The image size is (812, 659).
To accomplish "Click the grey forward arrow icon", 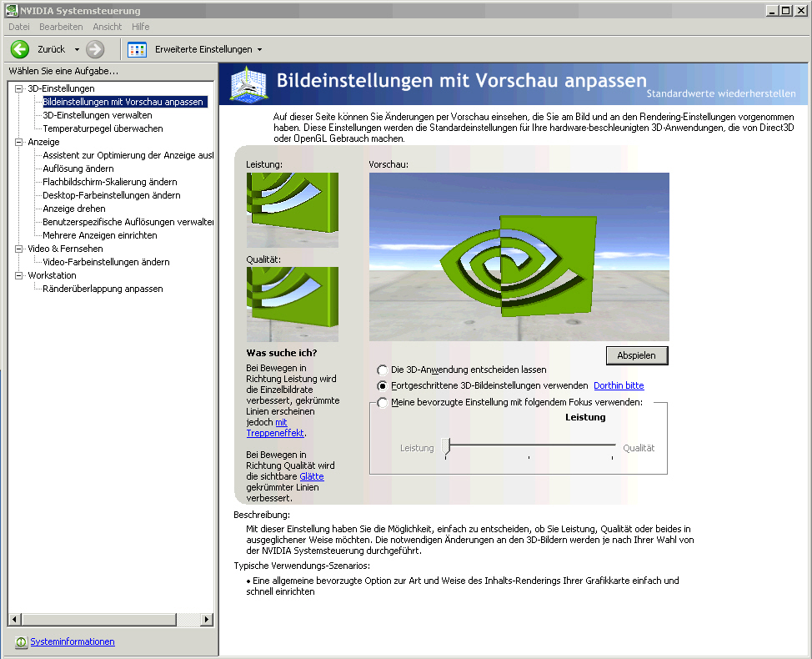I will point(95,49).
